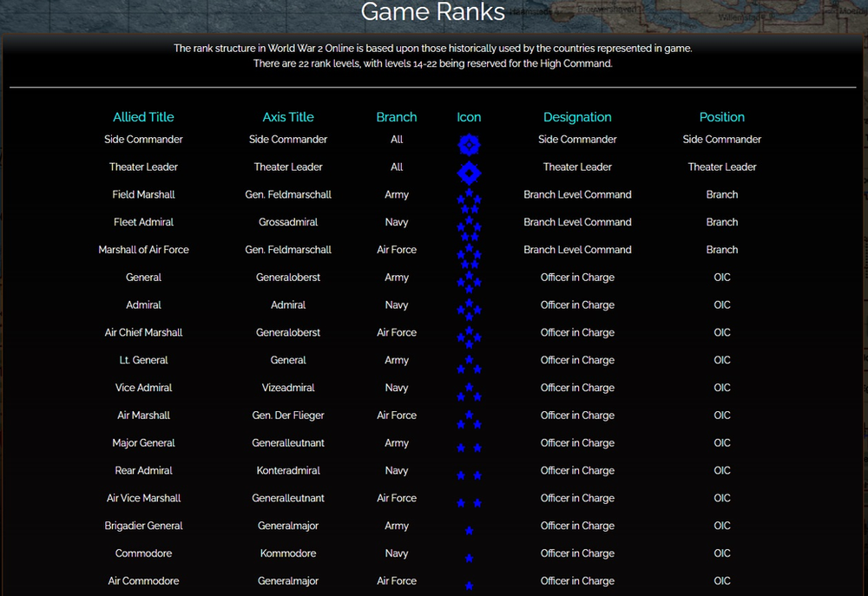The height and width of the screenshot is (596, 868).
Task: Click the "Air Commodore" Allied title
Action: pyautogui.click(x=143, y=581)
